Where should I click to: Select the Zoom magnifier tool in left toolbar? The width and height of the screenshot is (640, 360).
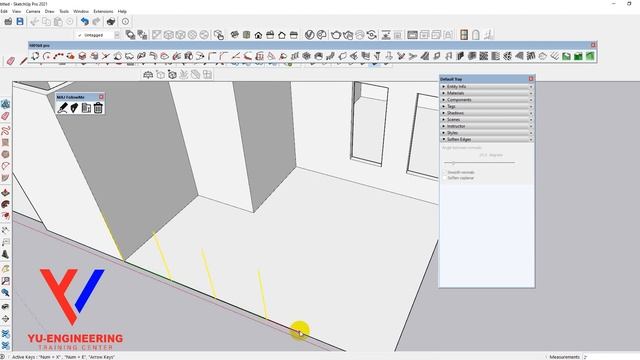[x=5, y=293]
